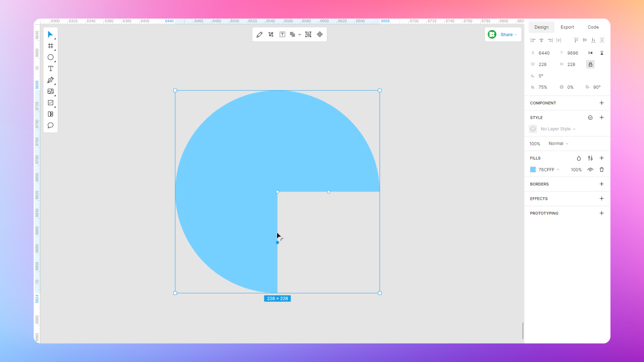Select the image insert tool
The image size is (644, 362).
[50, 92]
